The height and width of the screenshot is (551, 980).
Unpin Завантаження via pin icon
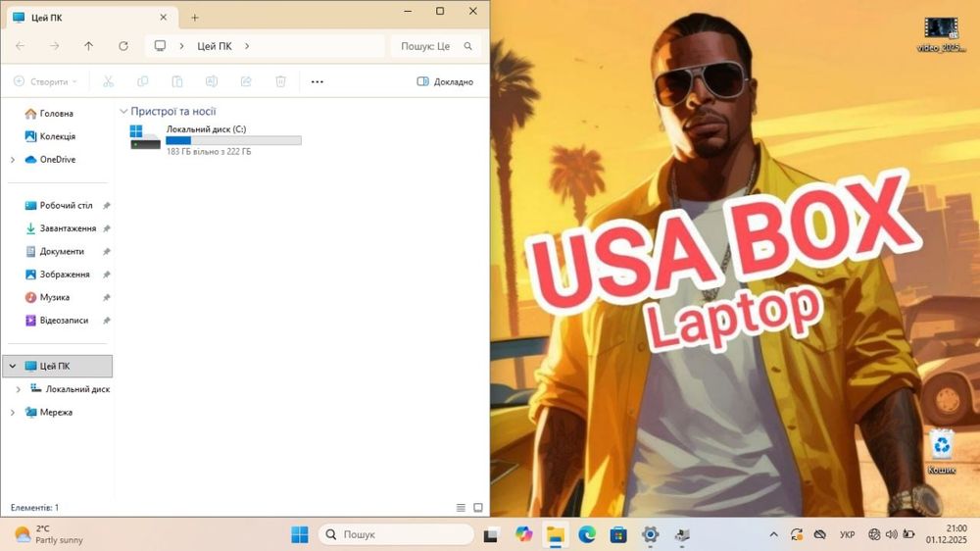point(106,228)
